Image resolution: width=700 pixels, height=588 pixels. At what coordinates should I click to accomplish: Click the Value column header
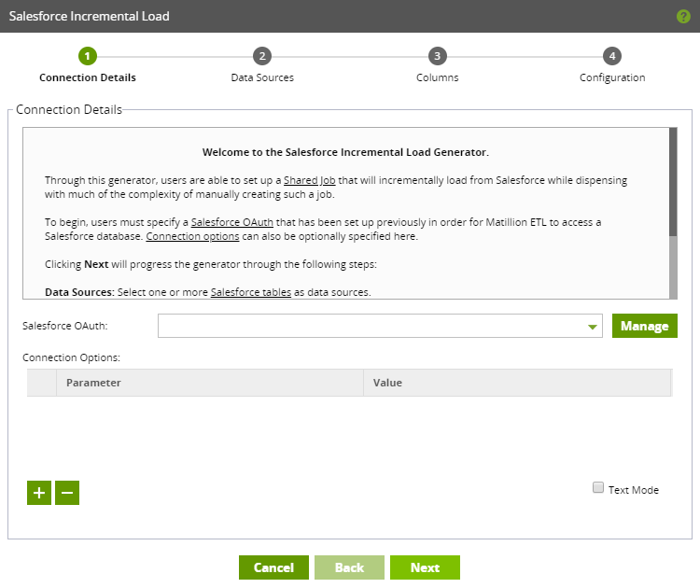517,383
